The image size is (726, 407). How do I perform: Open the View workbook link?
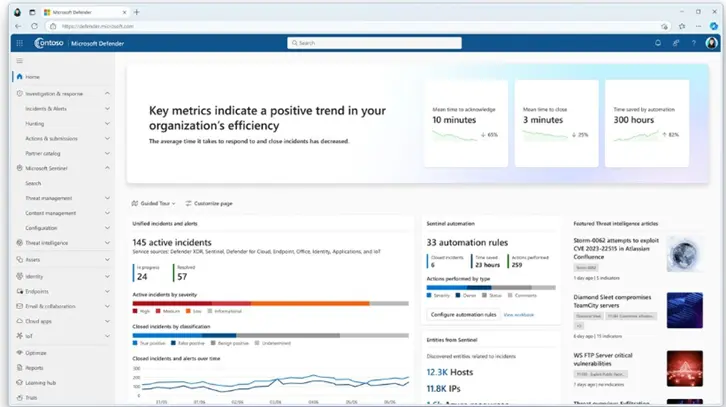pos(519,315)
